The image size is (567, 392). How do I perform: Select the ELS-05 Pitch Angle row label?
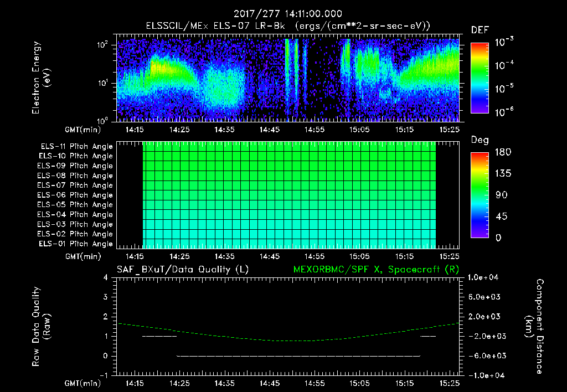tap(75, 205)
